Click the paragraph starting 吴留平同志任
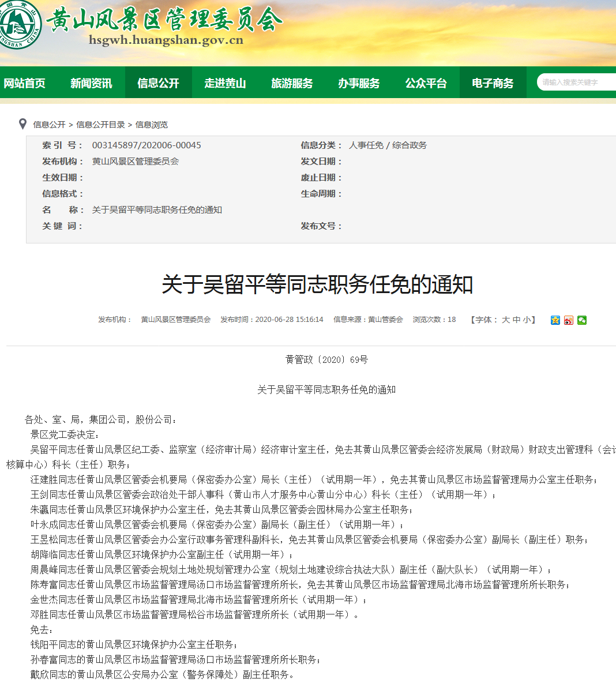Image resolution: width=616 pixels, height=686 pixels. [x=311, y=457]
